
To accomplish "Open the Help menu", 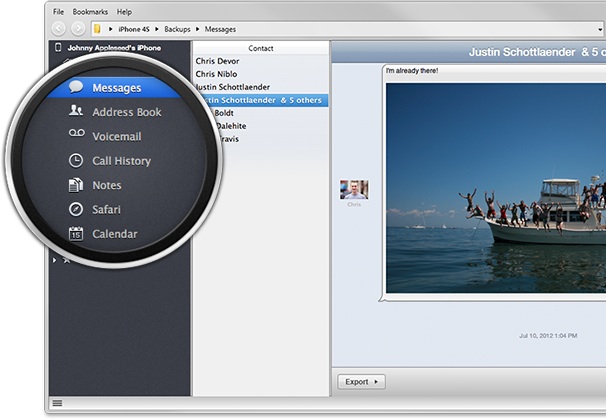I will pyautogui.click(x=124, y=11).
